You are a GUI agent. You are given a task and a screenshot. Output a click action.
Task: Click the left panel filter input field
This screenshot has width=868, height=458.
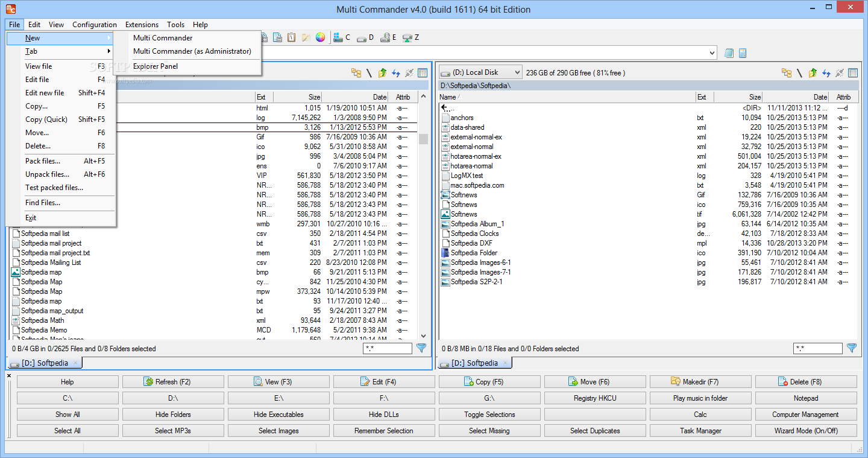point(388,348)
